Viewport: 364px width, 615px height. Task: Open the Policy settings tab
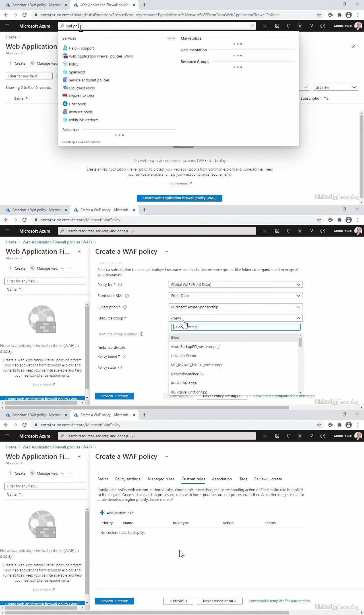[x=127, y=479]
